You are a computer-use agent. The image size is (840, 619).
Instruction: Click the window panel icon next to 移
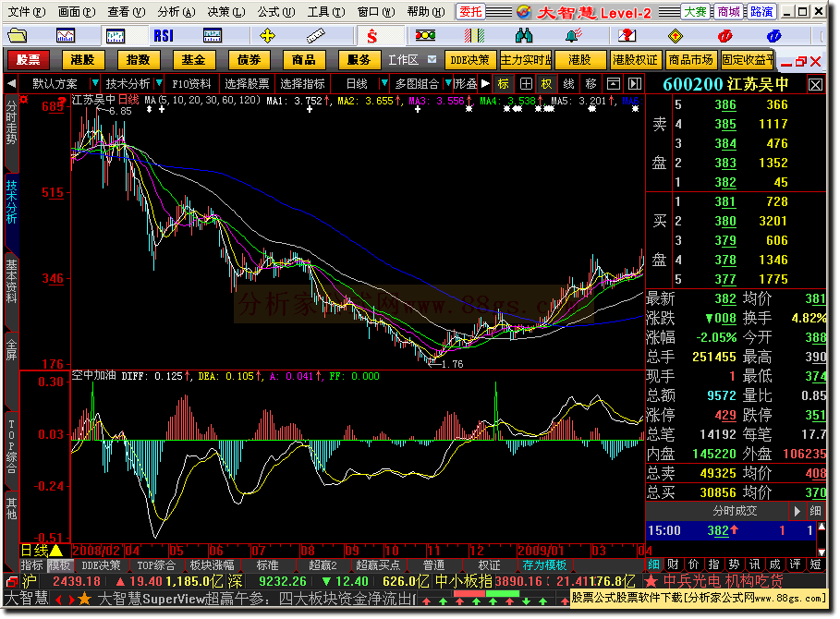click(x=613, y=83)
